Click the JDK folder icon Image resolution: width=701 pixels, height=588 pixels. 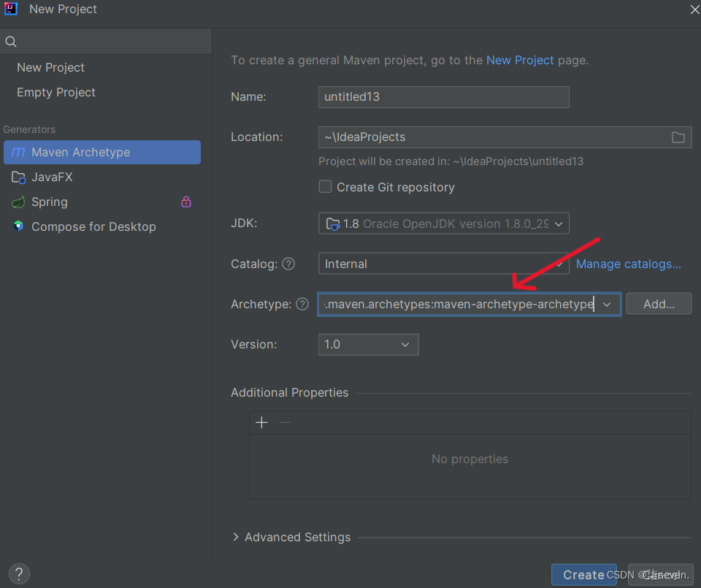[333, 224]
